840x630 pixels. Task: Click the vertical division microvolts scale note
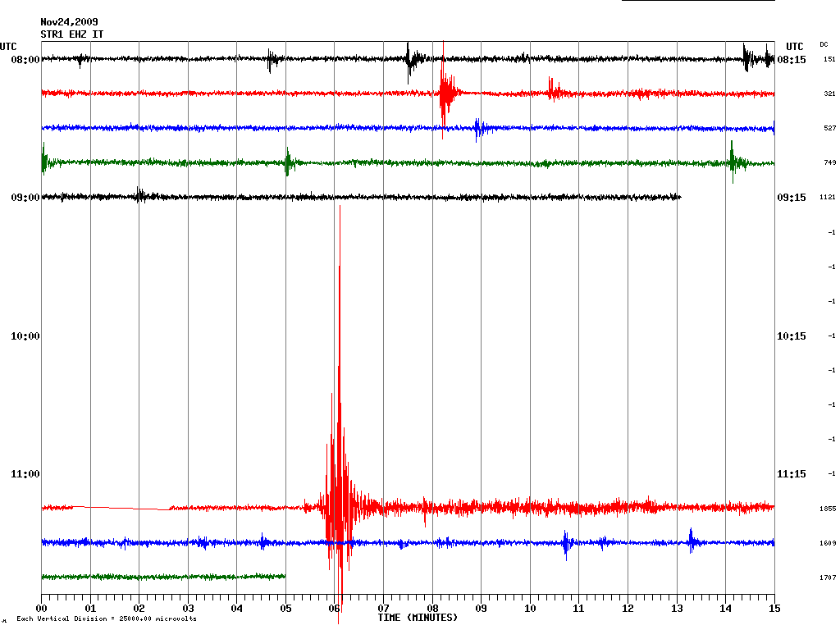106,619
